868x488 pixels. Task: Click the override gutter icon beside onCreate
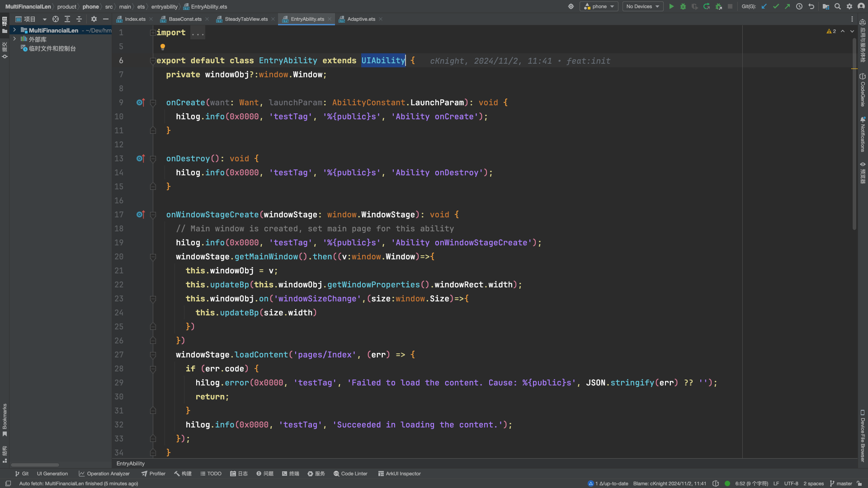[141, 103]
